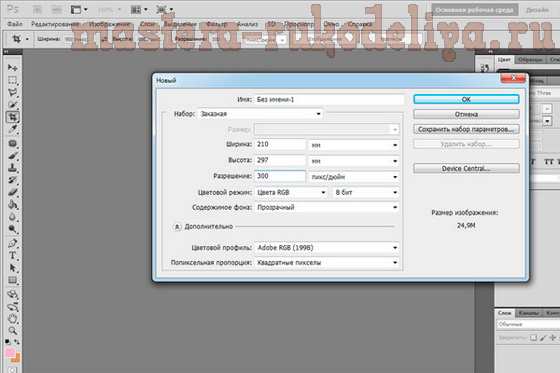Select the Move tool in toolbar
560x373 pixels.
[x=12, y=67]
